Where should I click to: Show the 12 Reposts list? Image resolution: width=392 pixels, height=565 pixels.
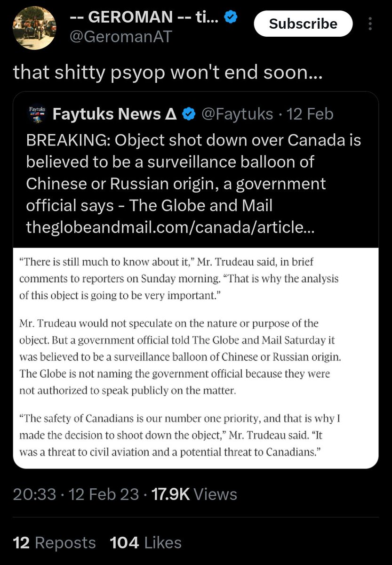coord(54,542)
